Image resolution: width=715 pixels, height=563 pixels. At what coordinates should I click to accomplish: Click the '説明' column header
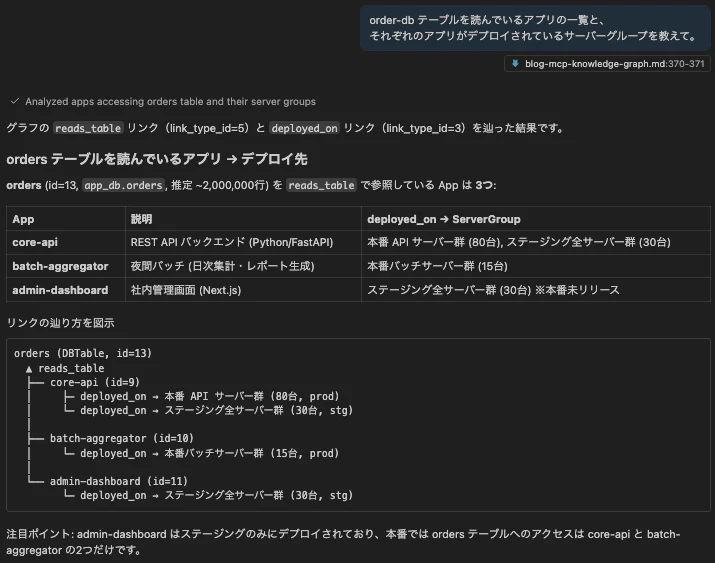pyautogui.click(x=243, y=219)
